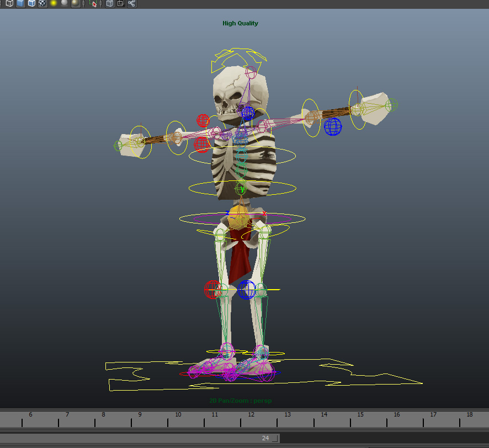The image size is (489, 448).
Task: Select the upper chest yellow ring control
Action: 242,156
